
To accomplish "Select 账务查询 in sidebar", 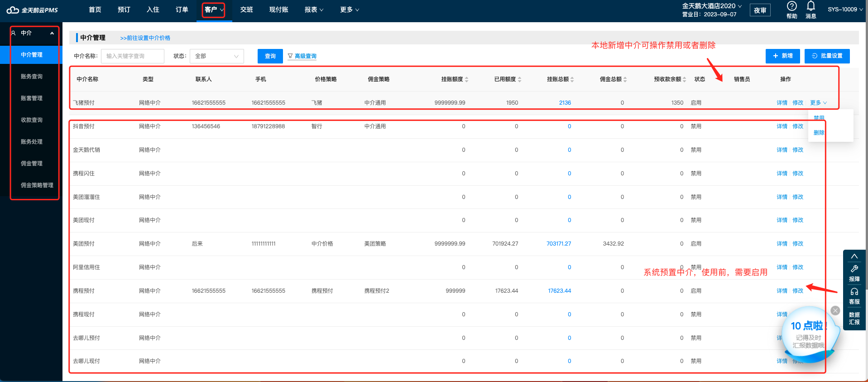I will point(31,77).
